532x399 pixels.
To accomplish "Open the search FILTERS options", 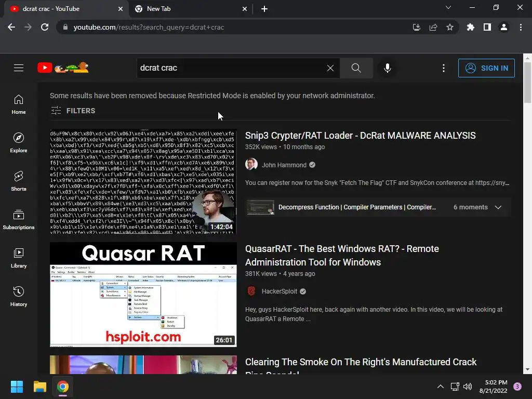I will pyautogui.click(x=73, y=111).
